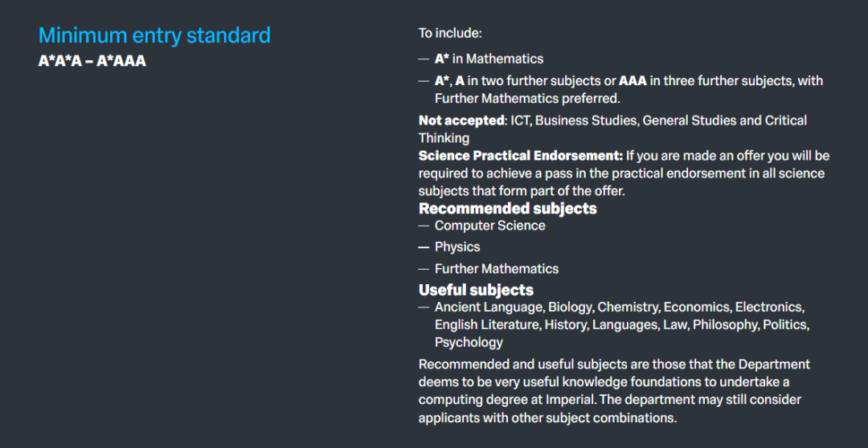Screen dimensions: 868x448
Task: Click the bold AAA text in requirements
Action: click(x=633, y=81)
